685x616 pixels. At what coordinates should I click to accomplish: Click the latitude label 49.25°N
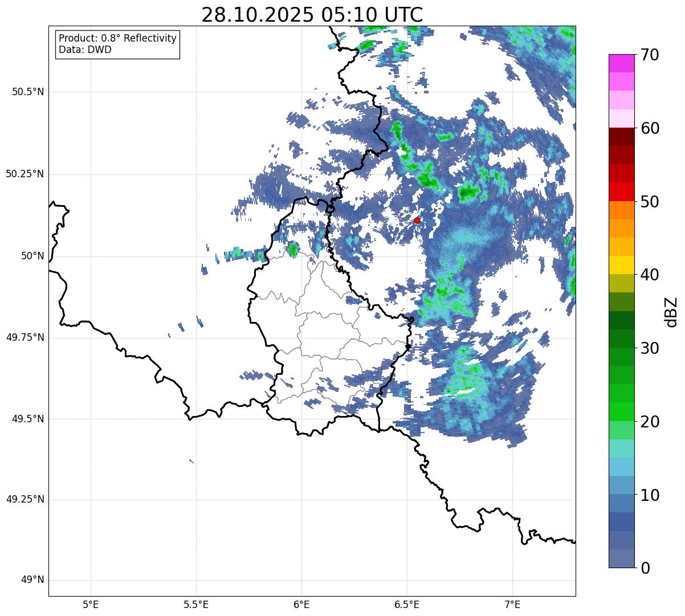(x=25, y=500)
